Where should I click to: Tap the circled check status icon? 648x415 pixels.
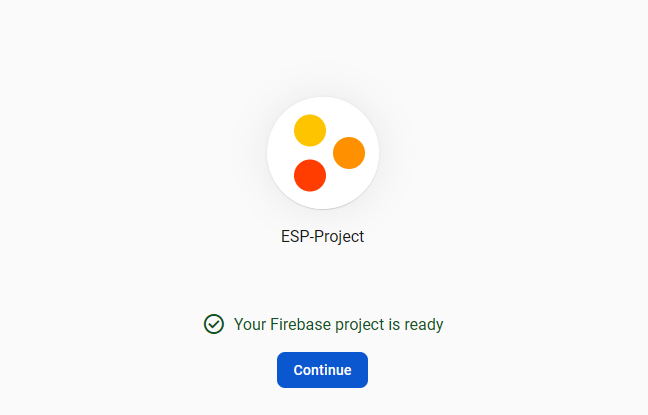click(214, 324)
